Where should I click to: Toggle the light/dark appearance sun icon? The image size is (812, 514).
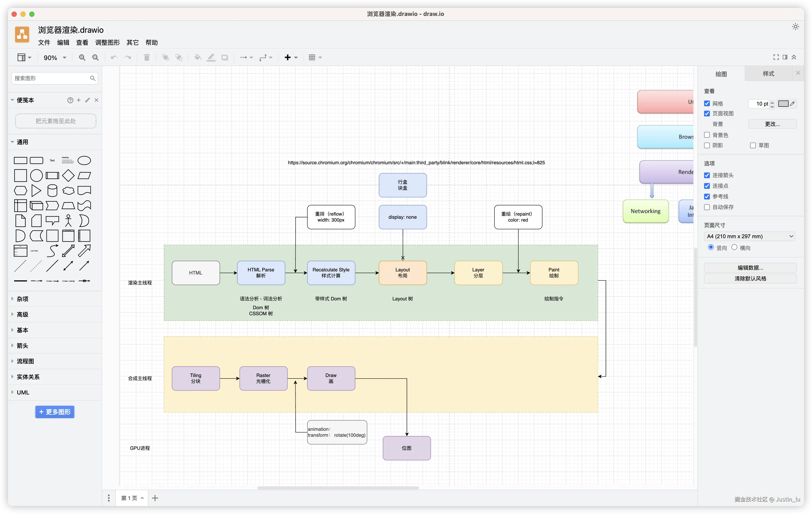795,27
